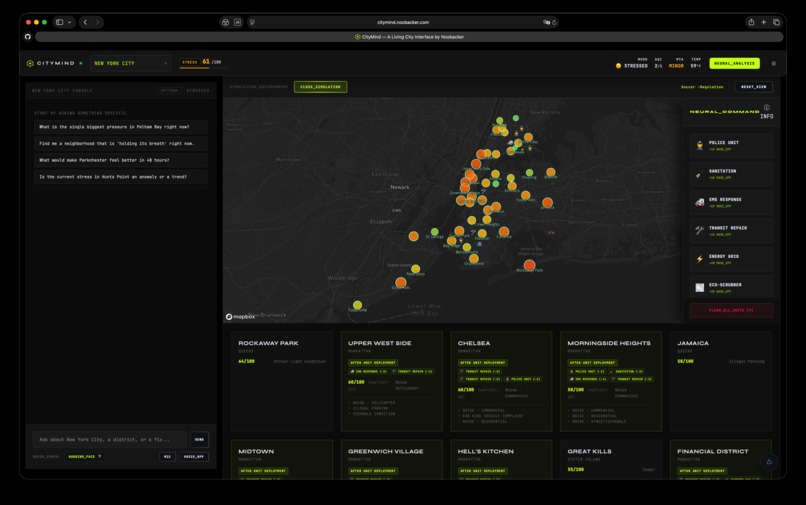Select the EMS RESPONSE ambulance card
The height and width of the screenshot is (505, 806).
click(x=731, y=202)
